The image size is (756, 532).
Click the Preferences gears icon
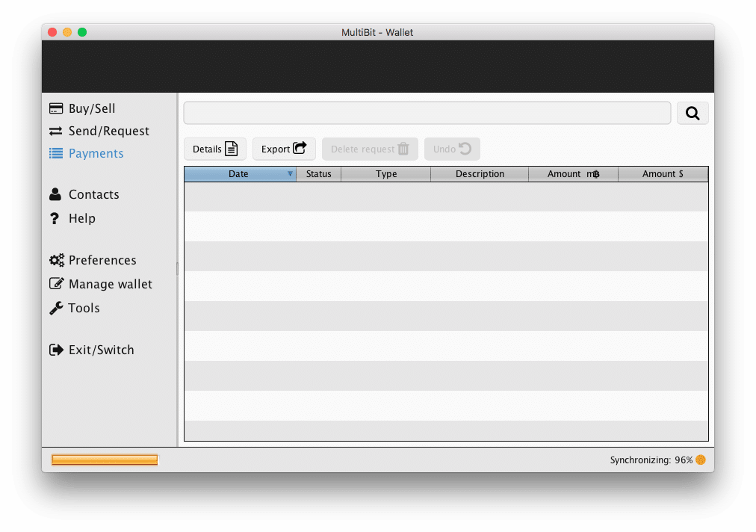pos(57,261)
